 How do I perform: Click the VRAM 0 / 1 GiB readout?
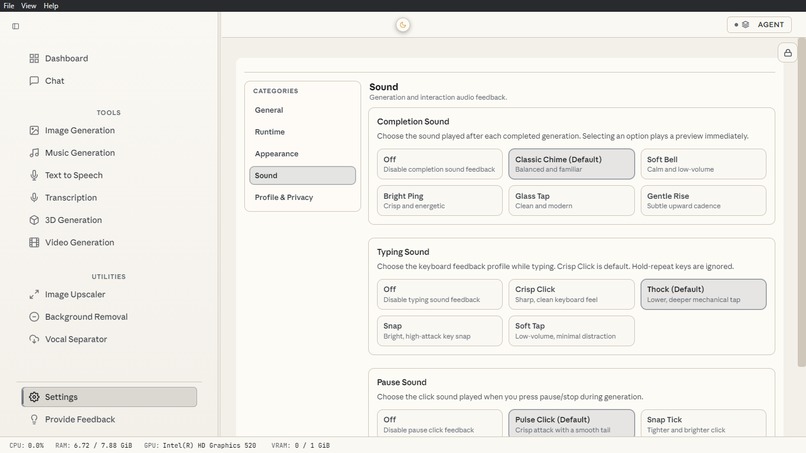click(x=300, y=446)
